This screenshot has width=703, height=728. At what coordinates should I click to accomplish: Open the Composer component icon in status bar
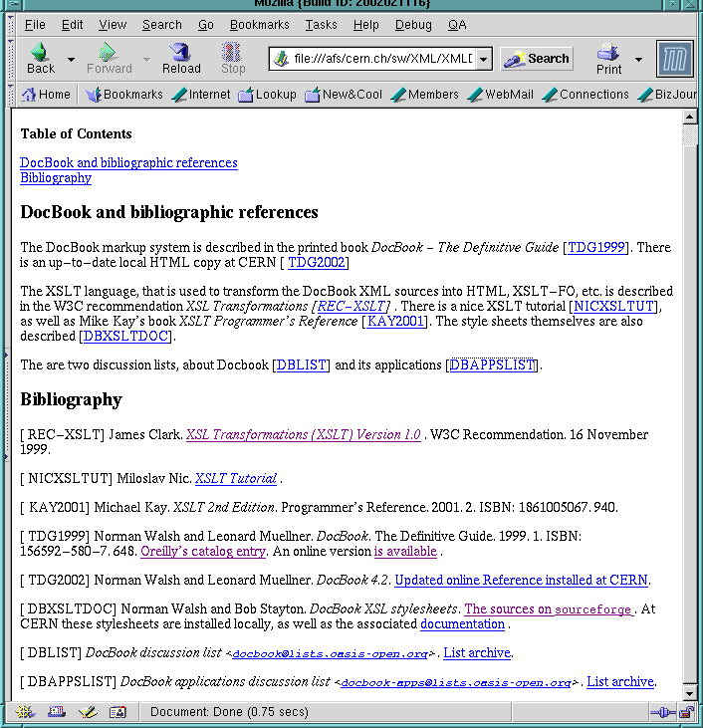point(88,712)
